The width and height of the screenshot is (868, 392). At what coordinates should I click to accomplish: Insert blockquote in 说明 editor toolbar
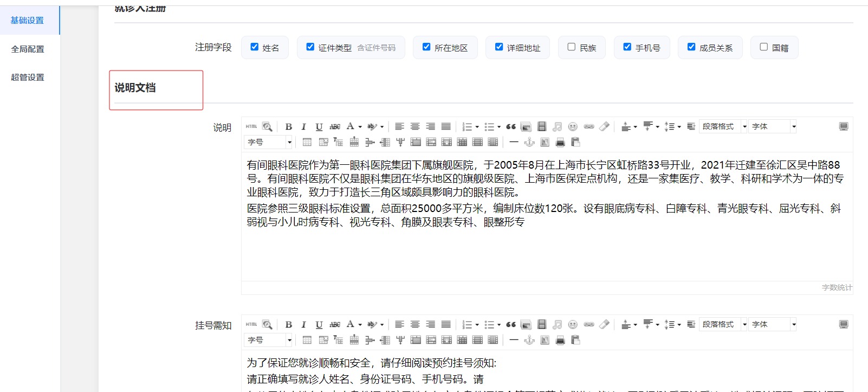click(510, 126)
